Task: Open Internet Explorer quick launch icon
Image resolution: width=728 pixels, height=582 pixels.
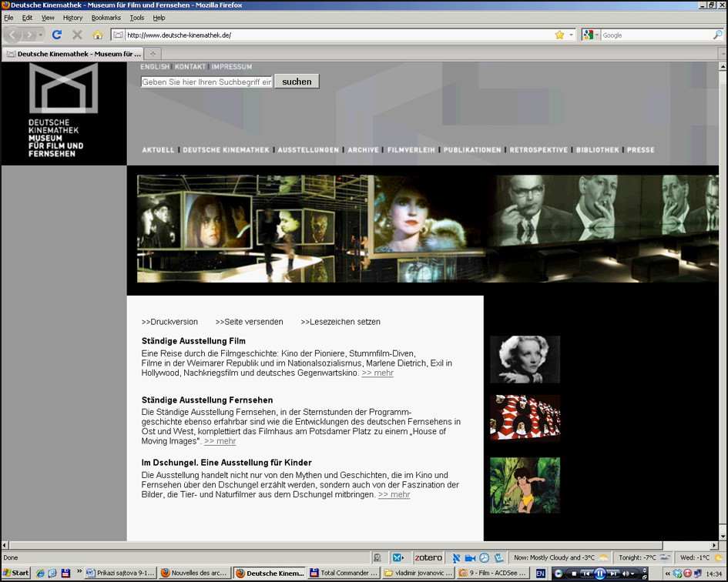Action: click(x=40, y=574)
